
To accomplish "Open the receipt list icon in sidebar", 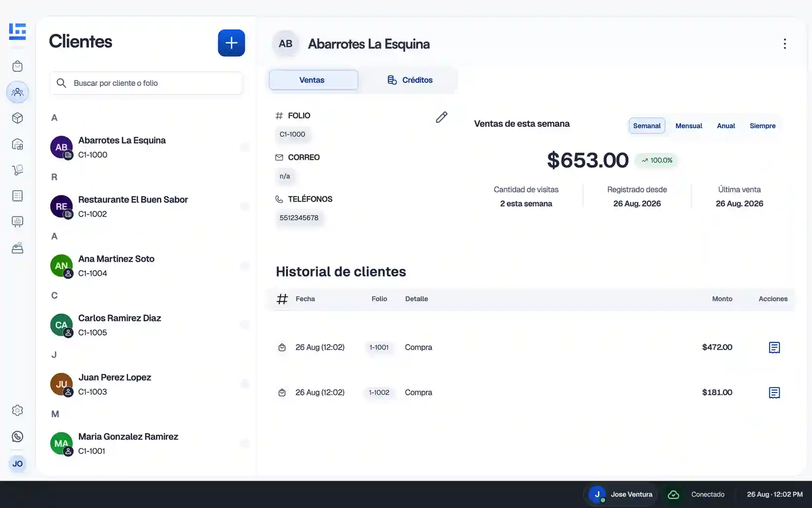I will [x=18, y=196].
